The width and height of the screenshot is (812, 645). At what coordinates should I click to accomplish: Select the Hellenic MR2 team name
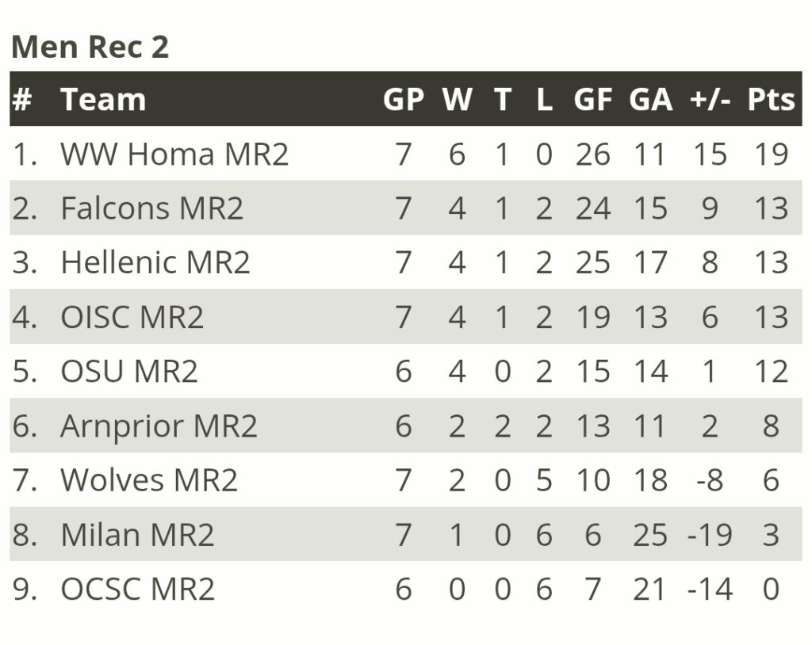pos(155,262)
